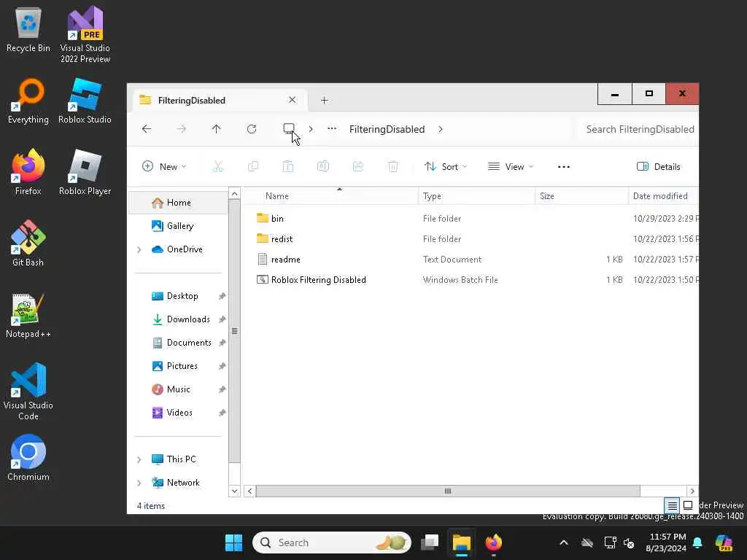Expand the Network tree node
This screenshot has height=560, width=747.
coord(139,483)
